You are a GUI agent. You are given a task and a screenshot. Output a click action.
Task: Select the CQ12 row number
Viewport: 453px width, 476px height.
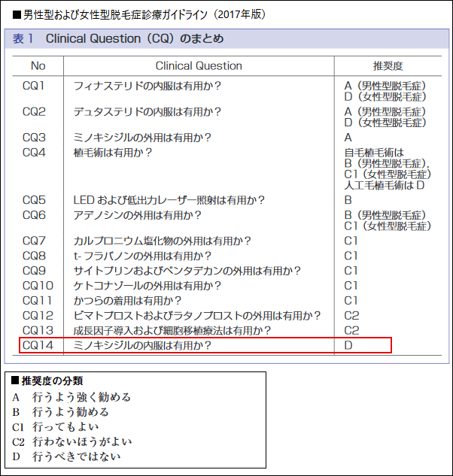click(x=38, y=315)
